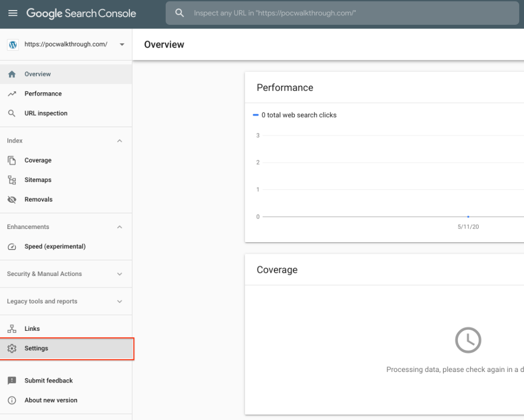Collapse the Index section
The height and width of the screenshot is (420, 524).
pyautogui.click(x=120, y=141)
